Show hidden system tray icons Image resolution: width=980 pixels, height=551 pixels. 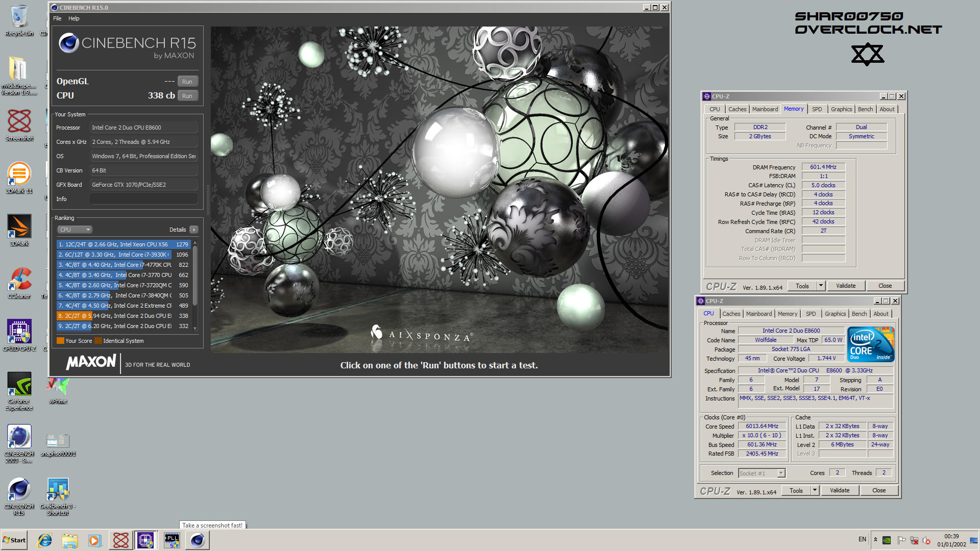(875, 540)
